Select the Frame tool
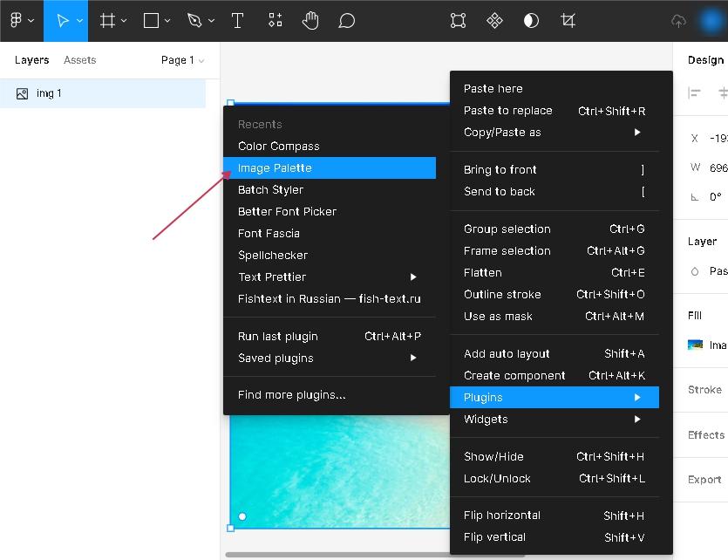 point(108,21)
